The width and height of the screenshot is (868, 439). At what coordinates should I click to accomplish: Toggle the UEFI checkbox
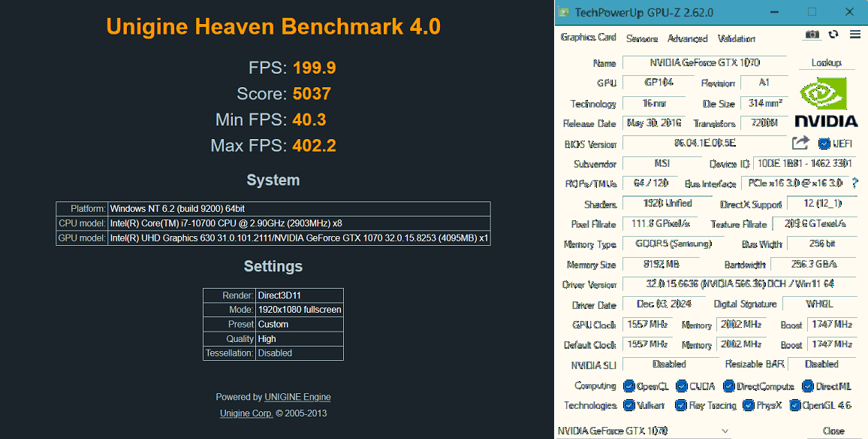(x=824, y=144)
